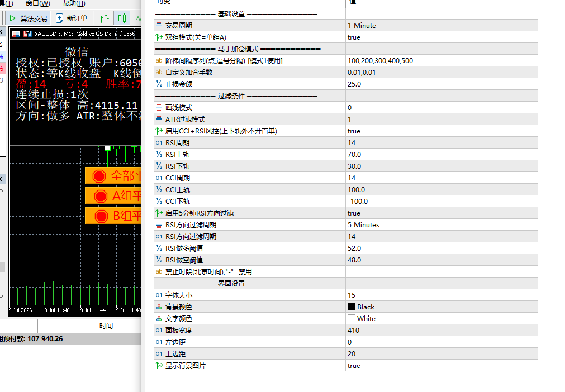Click the 阶梯间隔序列 string icon
The image size is (565, 392).
(159, 61)
